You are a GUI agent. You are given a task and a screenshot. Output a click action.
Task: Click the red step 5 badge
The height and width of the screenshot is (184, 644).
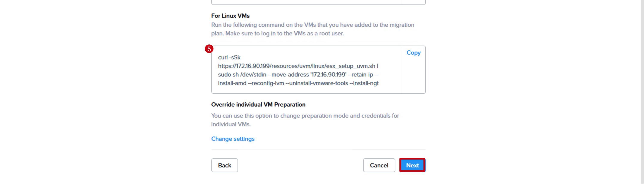209,49
